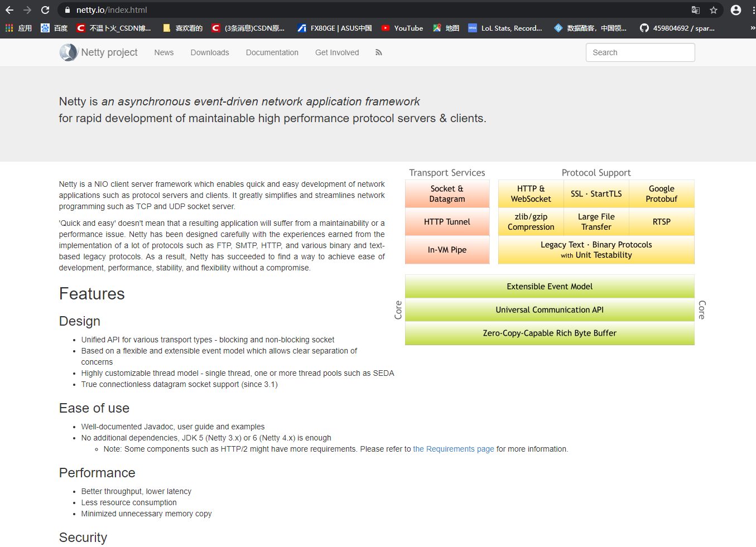Open the browser profile account icon

point(736,10)
